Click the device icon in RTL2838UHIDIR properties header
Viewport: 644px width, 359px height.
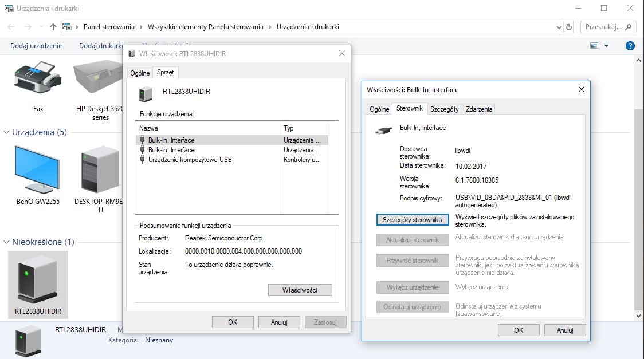(146, 94)
